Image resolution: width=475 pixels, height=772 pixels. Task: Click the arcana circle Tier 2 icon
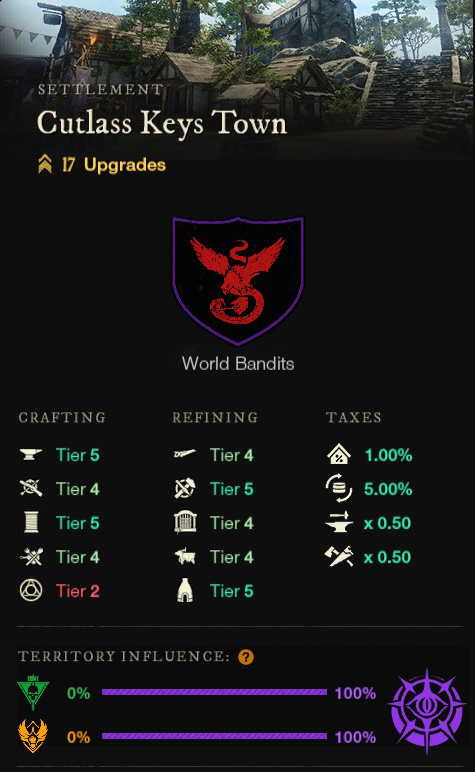[31, 590]
